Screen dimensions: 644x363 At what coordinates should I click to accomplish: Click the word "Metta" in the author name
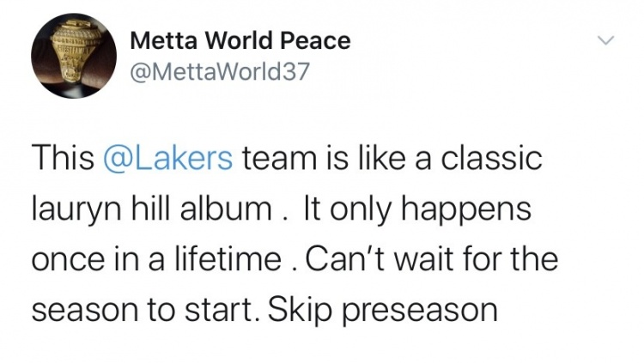(162, 41)
